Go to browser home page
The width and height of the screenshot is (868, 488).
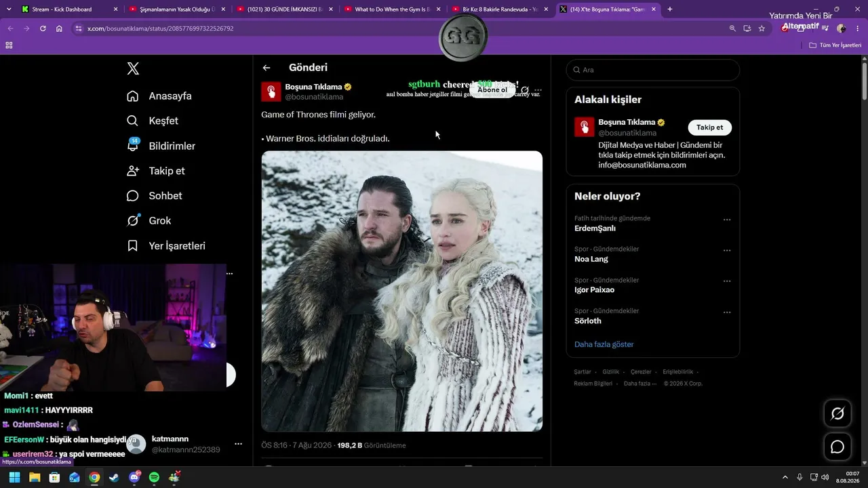(59, 28)
